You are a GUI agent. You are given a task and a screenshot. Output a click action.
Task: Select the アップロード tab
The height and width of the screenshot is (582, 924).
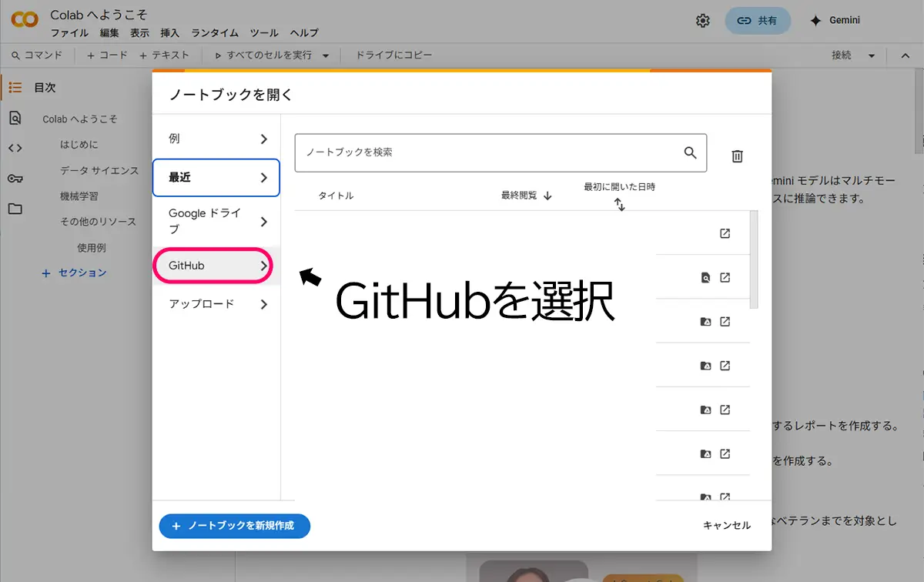pyautogui.click(x=216, y=304)
